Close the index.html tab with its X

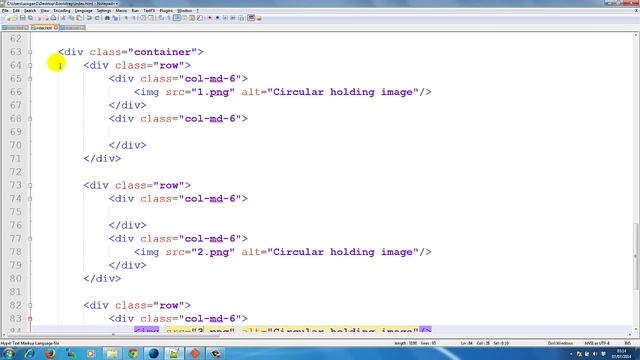(56, 28)
